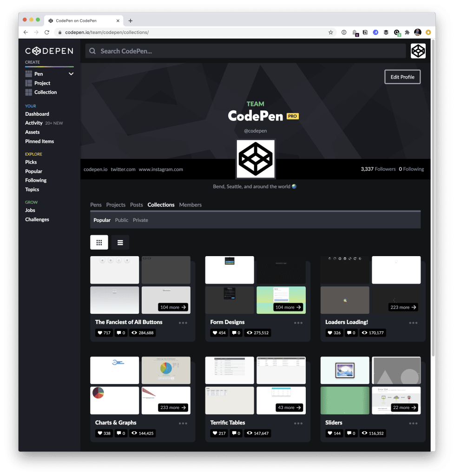
Task: Open Pinned Items in sidebar
Action: pyautogui.click(x=39, y=141)
